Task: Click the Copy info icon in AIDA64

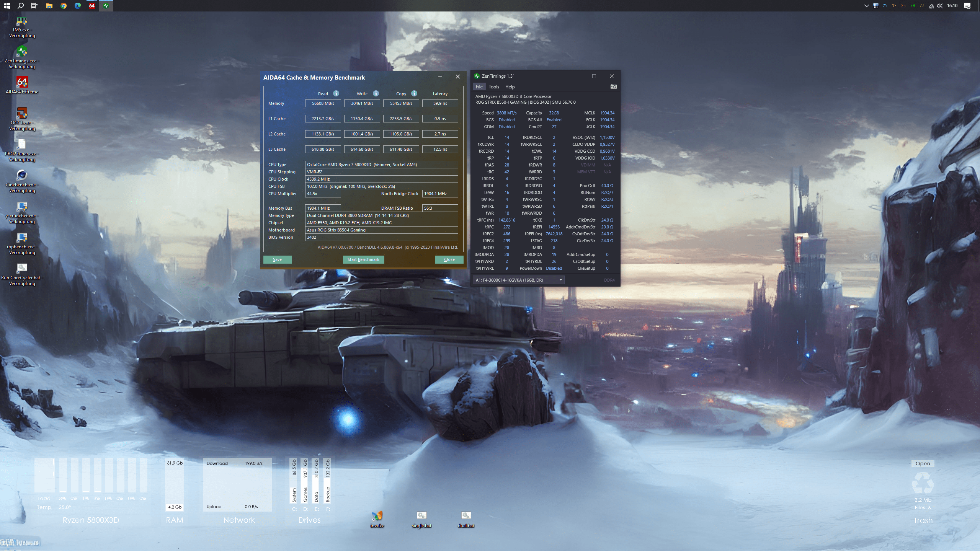Action: tap(414, 93)
